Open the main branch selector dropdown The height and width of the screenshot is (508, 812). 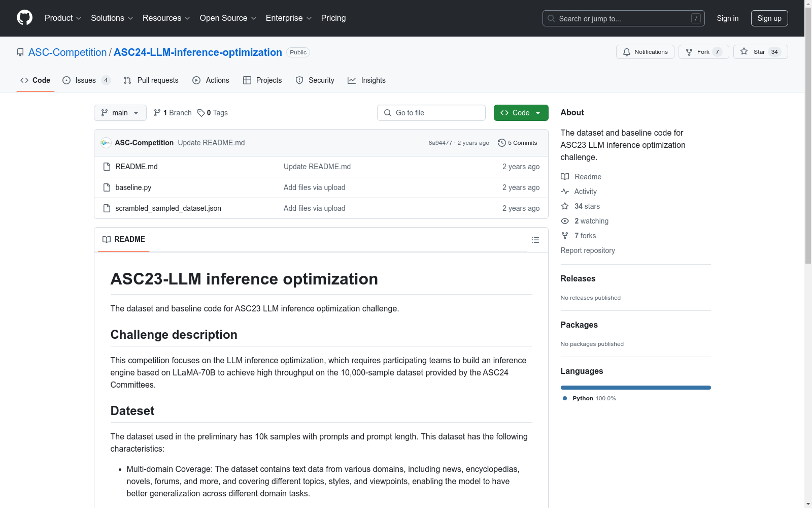(x=120, y=113)
